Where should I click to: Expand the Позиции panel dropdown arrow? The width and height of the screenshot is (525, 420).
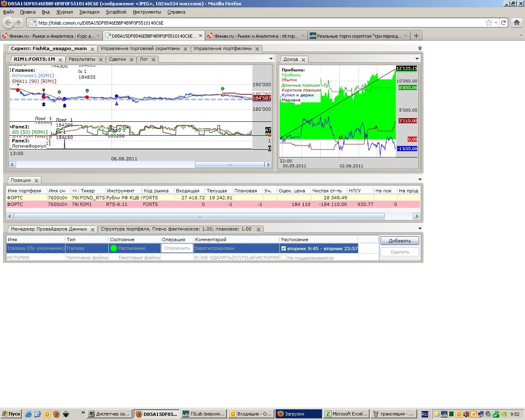point(420,179)
